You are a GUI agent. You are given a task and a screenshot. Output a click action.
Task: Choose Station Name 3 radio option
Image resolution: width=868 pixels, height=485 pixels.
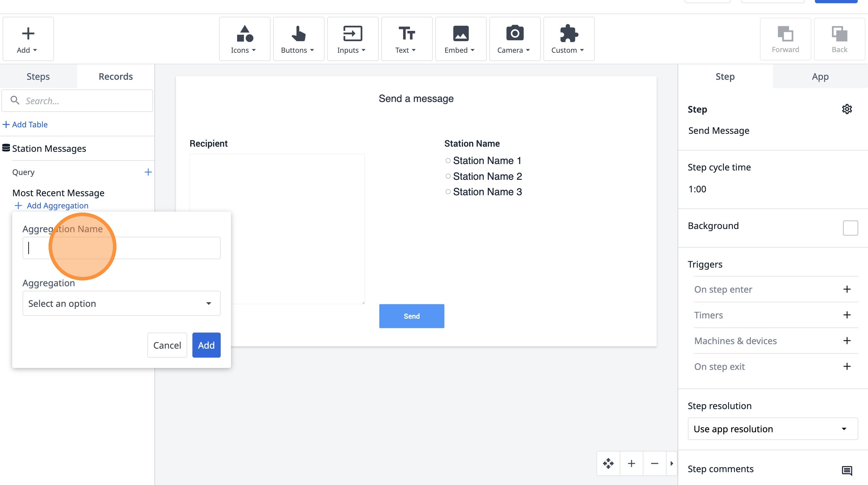(x=448, y=192)
